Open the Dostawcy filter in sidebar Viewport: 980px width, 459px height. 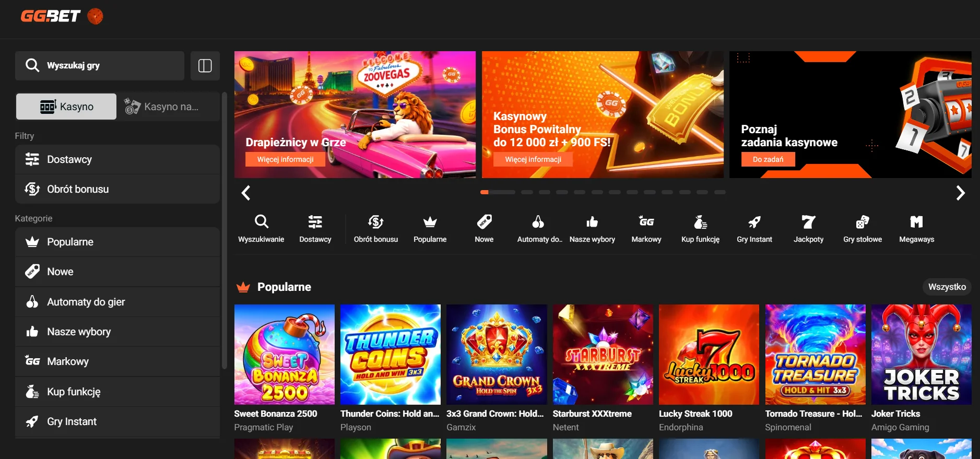(117, 159)
